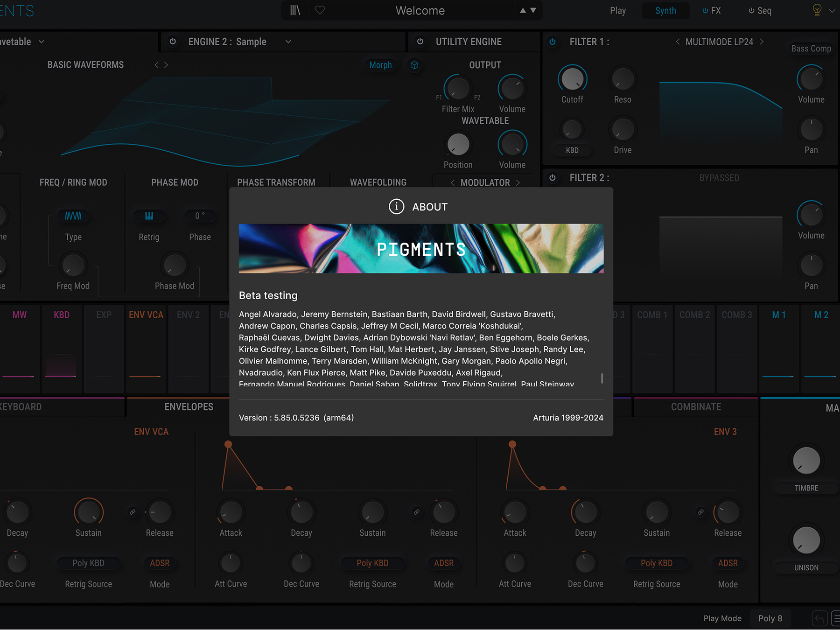The height and width of the screenshot is (630, 840).
Task: Click the Phase Mod retrig keyboard icon
Action: [149, 216]
